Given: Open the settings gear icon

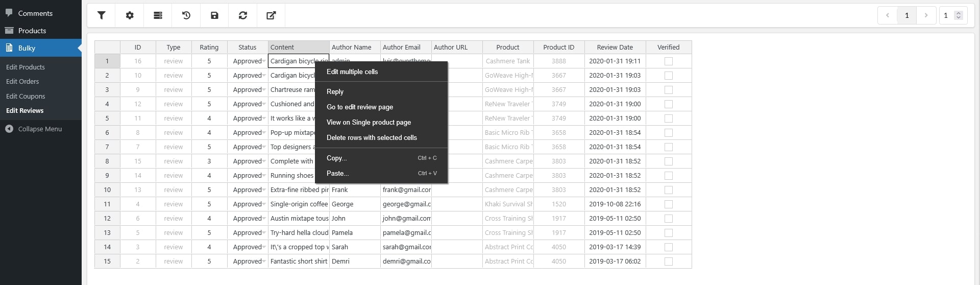Looking at the screenshot, I should point(130,15).
